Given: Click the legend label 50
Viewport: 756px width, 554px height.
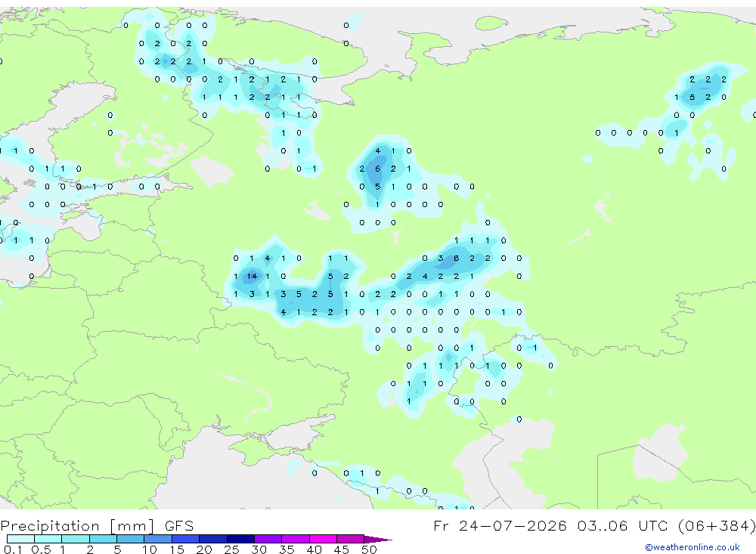Looking at the screenshot, I should 369,549.
